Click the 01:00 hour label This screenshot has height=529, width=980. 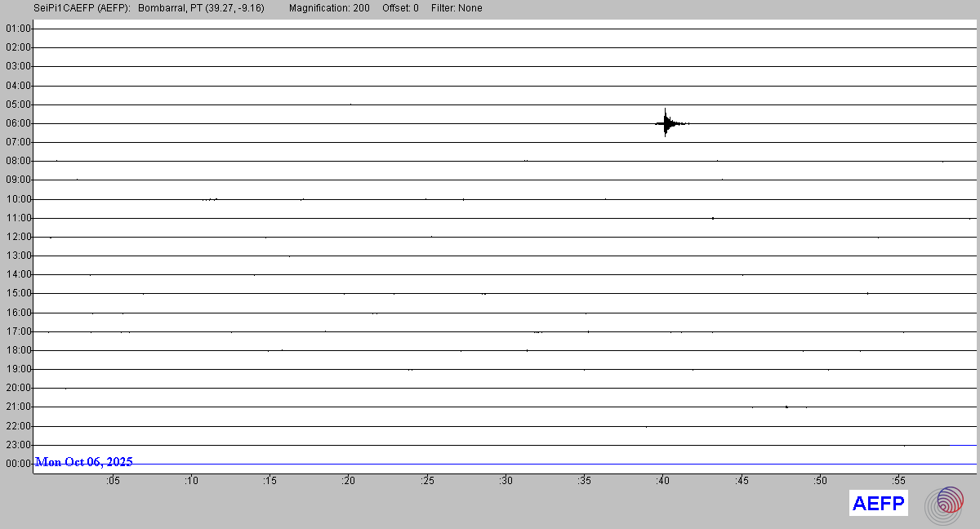coord(18,29)
